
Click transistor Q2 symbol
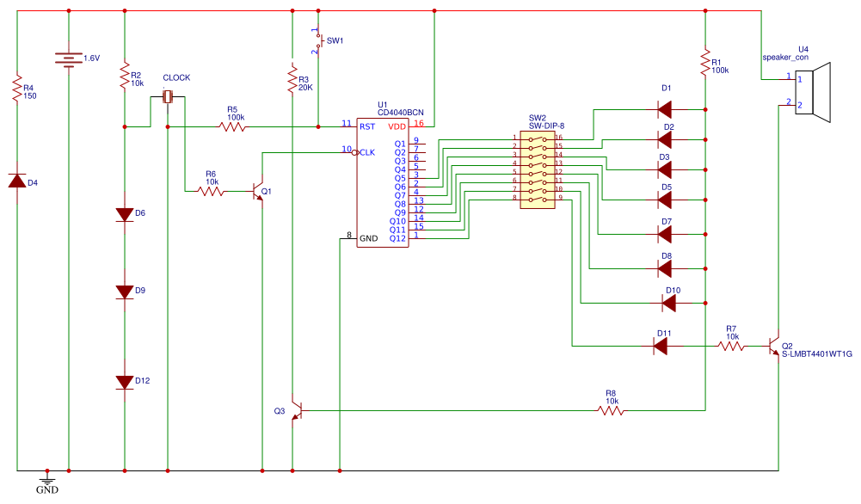[774, 346]
